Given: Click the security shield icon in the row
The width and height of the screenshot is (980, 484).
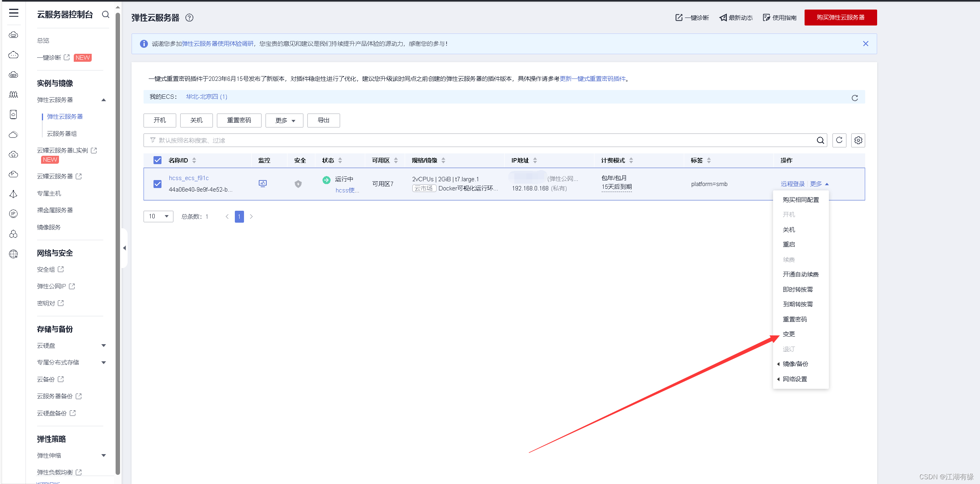Looking at the screenshot, I should coord(298,184).
